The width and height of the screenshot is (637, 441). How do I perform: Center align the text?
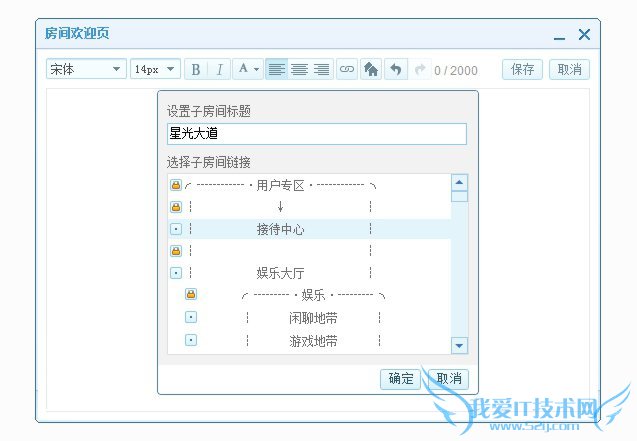tap(299, 69)
